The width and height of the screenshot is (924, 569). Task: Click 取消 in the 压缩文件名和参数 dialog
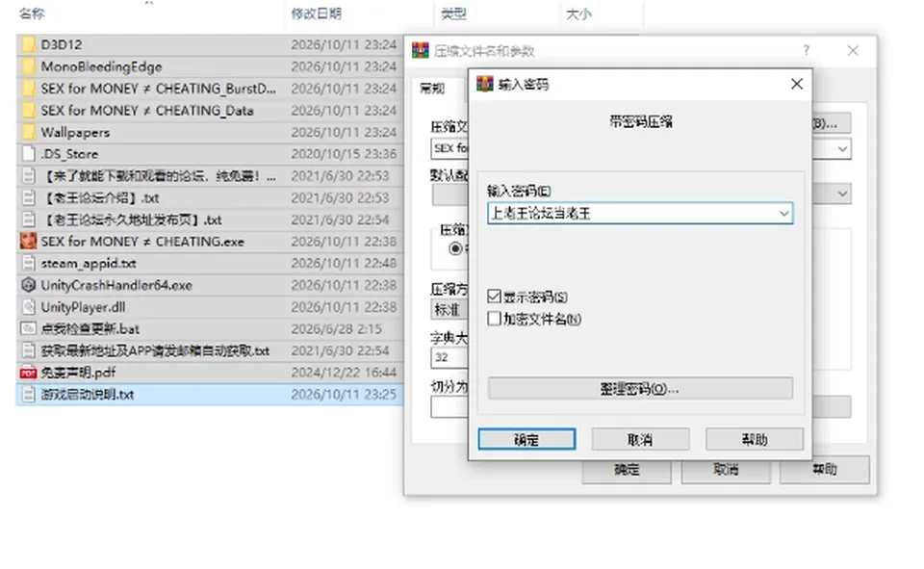pyautogui.click(x=726, y=469)
